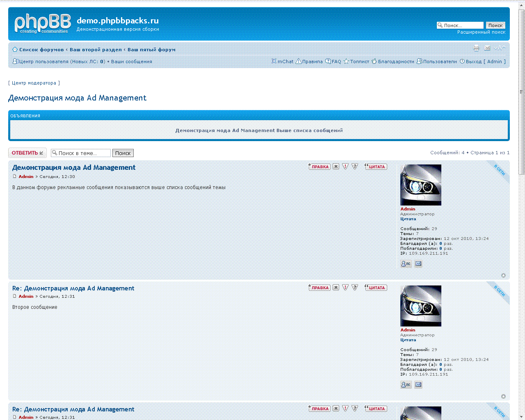Click the info question icon on the 12:30 post
This screenshot has width=525, height=420.
pyautogui.click(x=355, y=167)
